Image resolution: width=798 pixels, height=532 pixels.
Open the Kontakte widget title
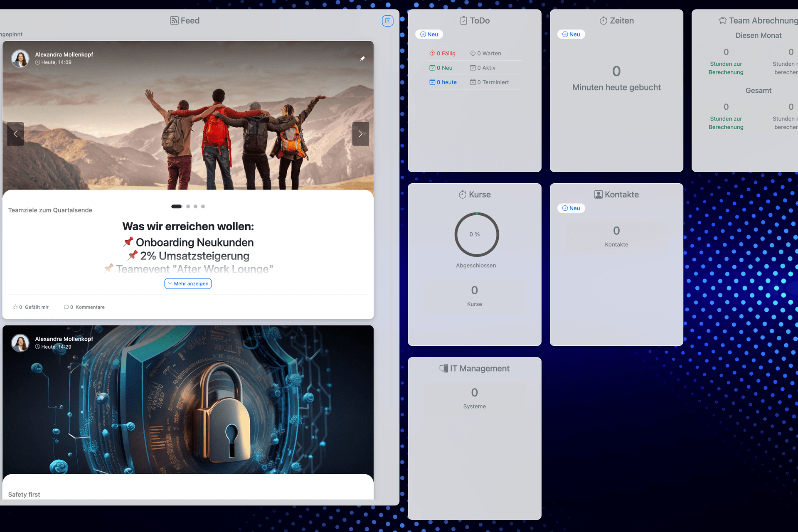(x=616, y=195)
